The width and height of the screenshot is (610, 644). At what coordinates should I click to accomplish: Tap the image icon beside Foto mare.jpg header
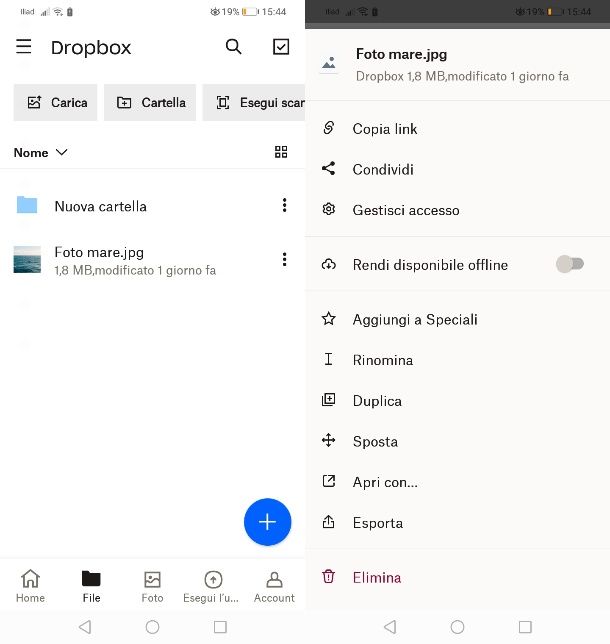[x=329, y=63]
